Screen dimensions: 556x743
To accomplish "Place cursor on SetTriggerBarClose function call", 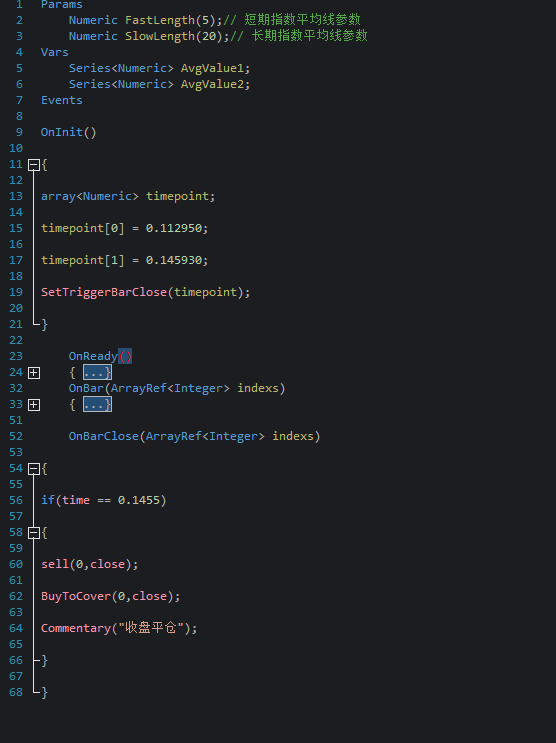I will coord(104,292).
